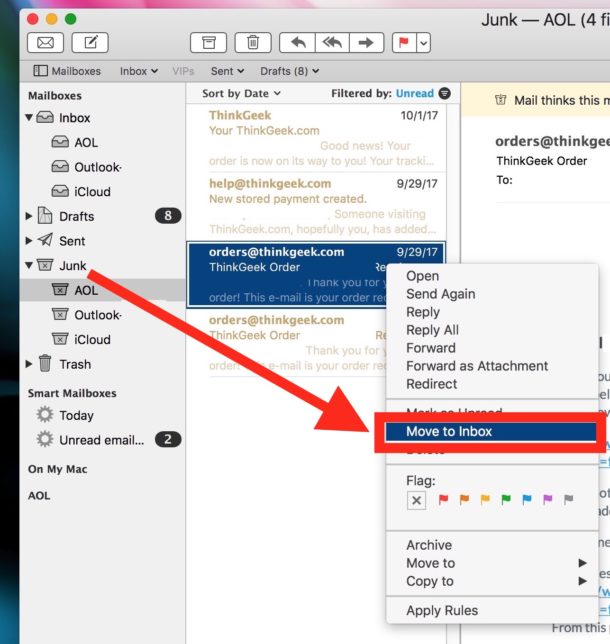Screen dimensions: 610x644
Task: Apply the orange flag in context menu
Action: (464, 499)
